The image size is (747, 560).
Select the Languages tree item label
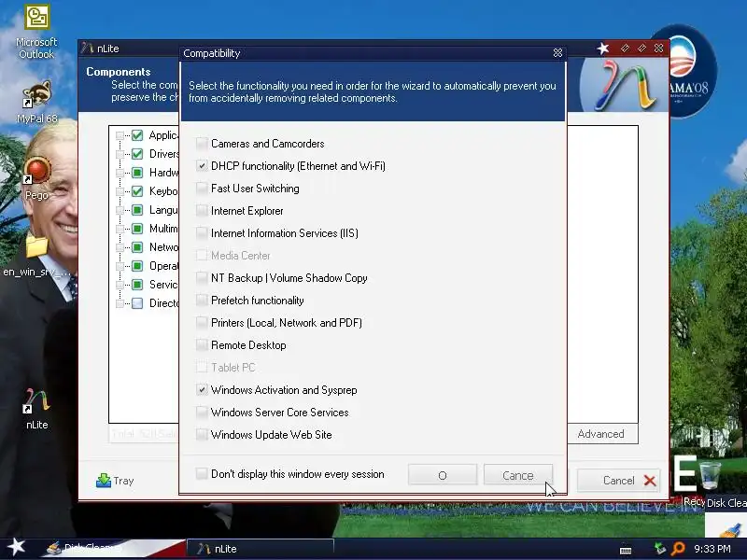tap(163, 210)
